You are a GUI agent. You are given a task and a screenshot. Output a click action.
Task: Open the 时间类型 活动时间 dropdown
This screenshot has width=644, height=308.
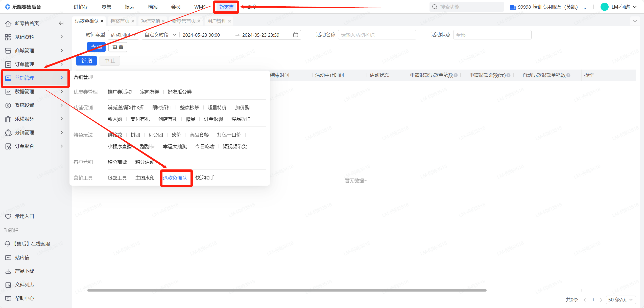click(x=123, y=35)
